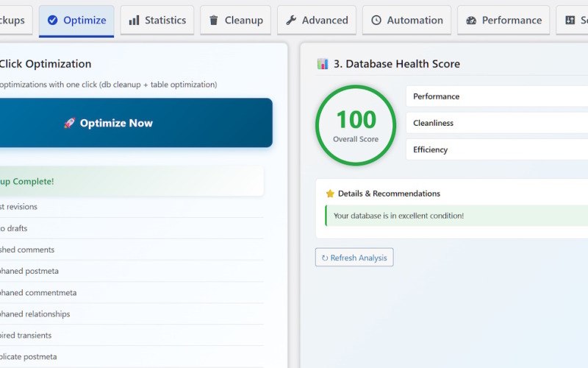Click the Optimize tab checkmark icon

[x=52, y=21]
